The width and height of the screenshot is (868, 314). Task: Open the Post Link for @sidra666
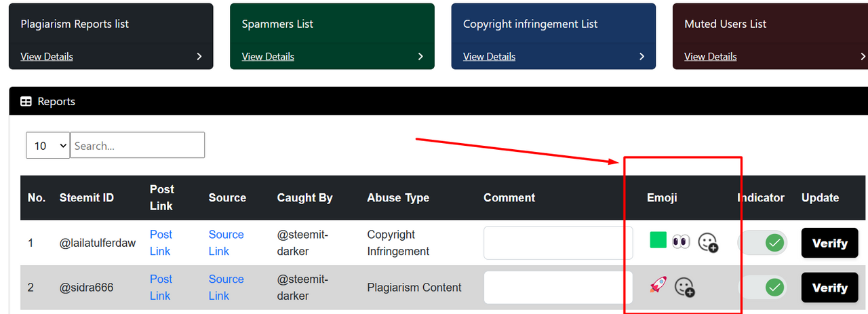click(x=161, y=287)
